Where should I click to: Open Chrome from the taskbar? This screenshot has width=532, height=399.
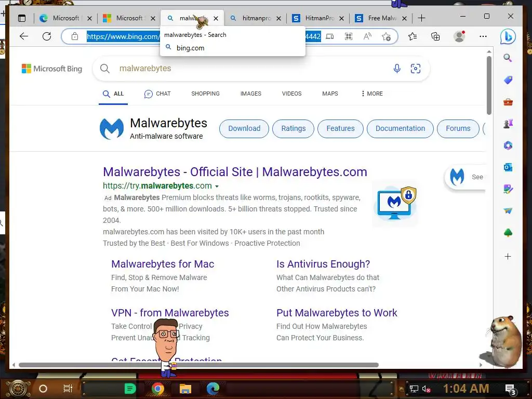coord(157,389)
